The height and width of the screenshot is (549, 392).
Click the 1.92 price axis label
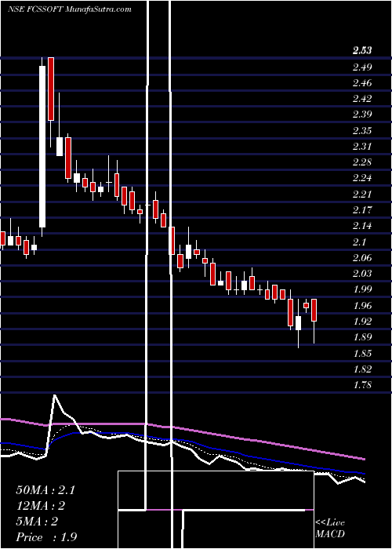361,321
